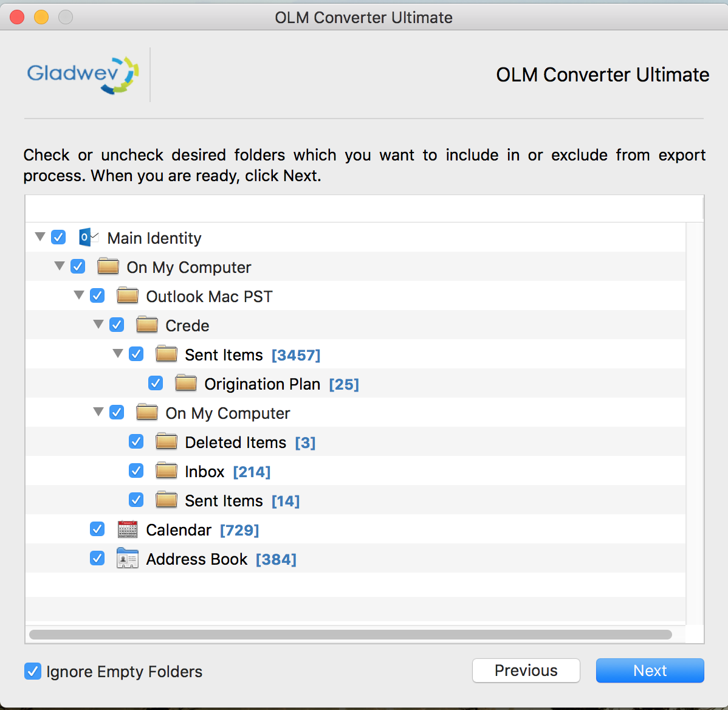This screenshot has height=710, width=728.
Task: Click folder icon of nested On My Computer
Action: tap(147, 412)
